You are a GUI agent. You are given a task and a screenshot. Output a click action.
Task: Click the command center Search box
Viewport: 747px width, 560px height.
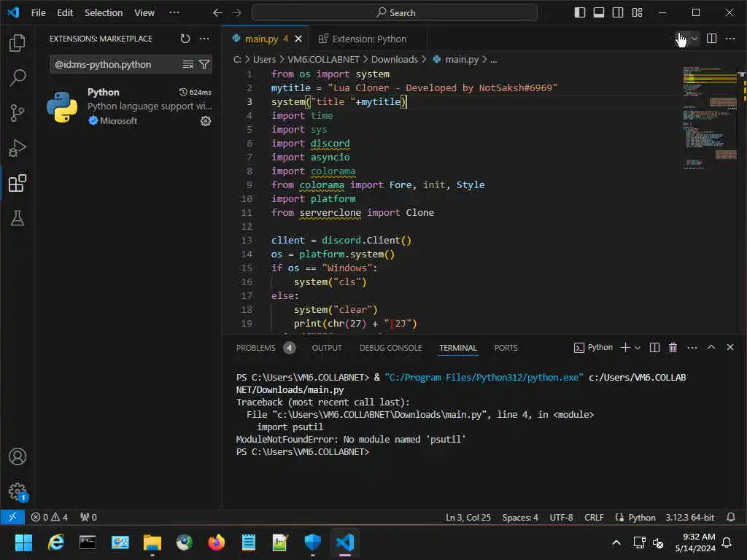395,13
